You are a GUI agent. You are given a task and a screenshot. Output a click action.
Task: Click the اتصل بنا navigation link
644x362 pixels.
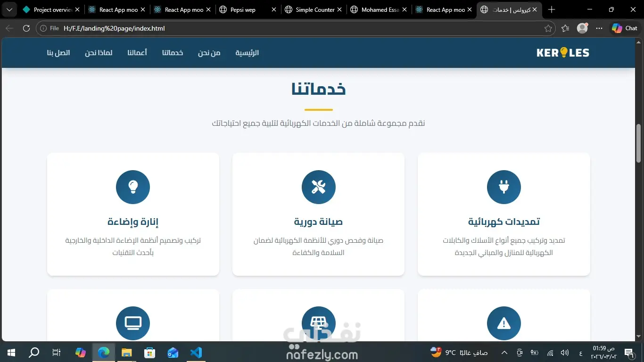[58, 53]
